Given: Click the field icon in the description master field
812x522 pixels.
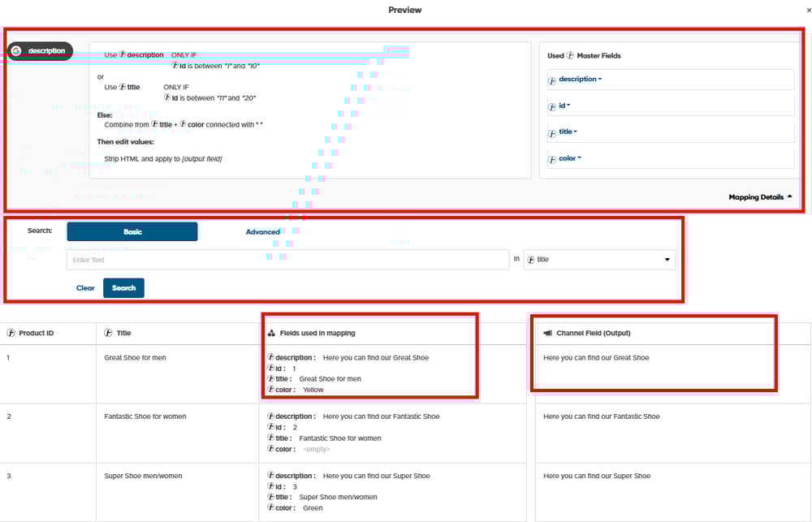Looking at the screenshot, I should click(x=553, y=80).
